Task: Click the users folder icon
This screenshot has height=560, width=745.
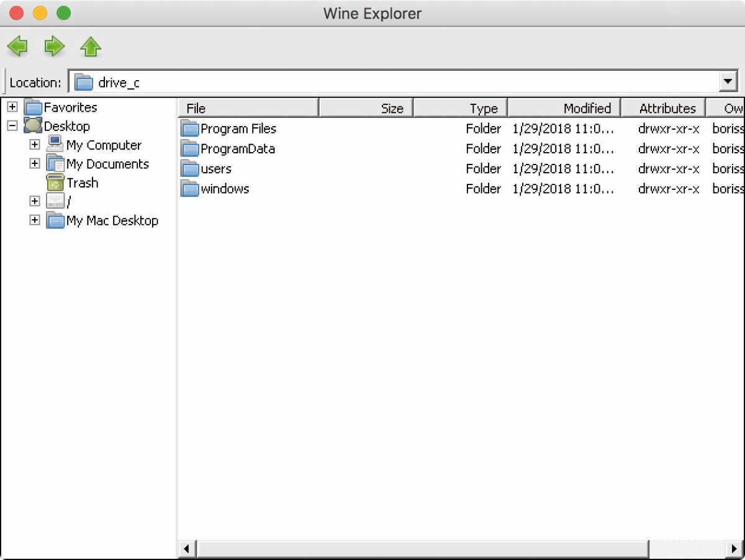Action: click(x=190, y=169)
